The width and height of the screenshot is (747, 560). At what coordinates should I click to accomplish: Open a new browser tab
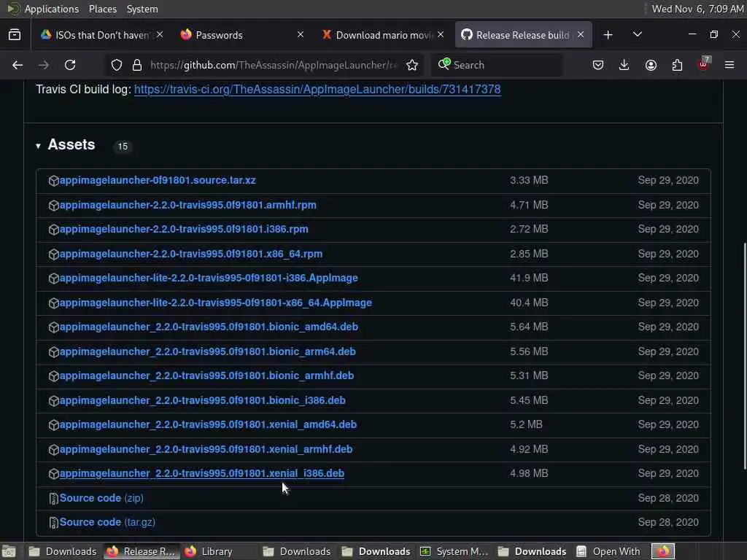(608, 35)
